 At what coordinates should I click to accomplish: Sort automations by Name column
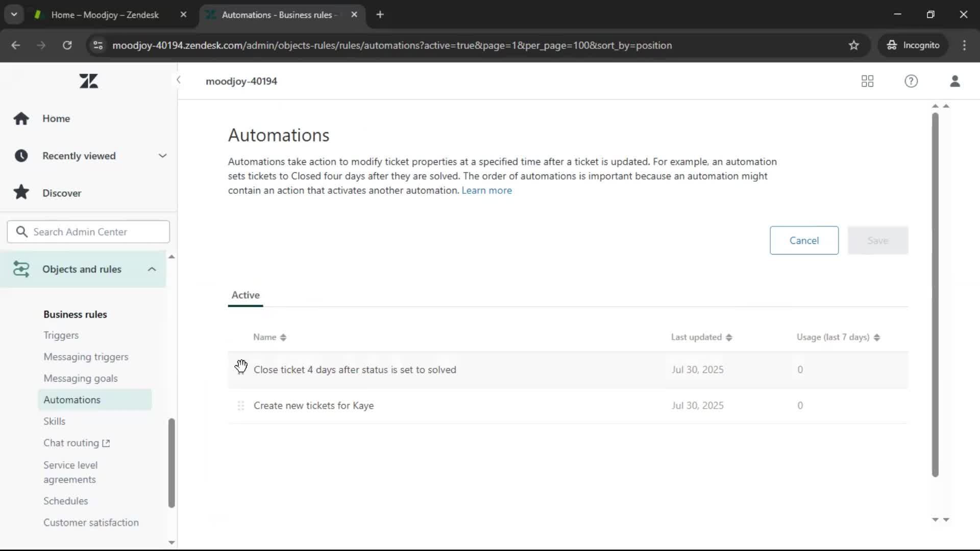tap(269, 337)
